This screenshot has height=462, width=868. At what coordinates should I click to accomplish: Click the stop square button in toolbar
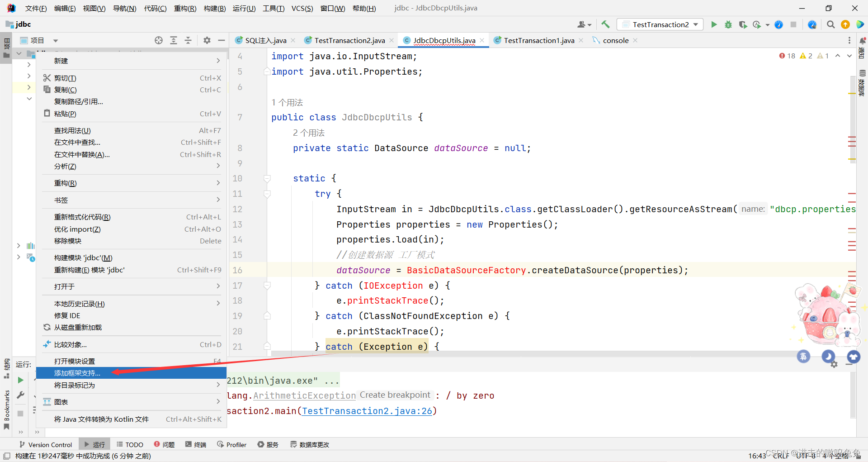point(793,24)
